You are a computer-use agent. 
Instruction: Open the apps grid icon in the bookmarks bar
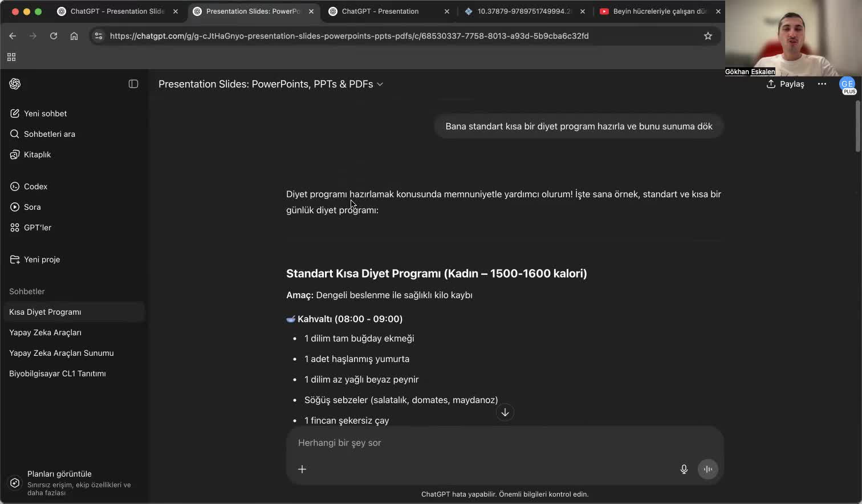[11, 57]
